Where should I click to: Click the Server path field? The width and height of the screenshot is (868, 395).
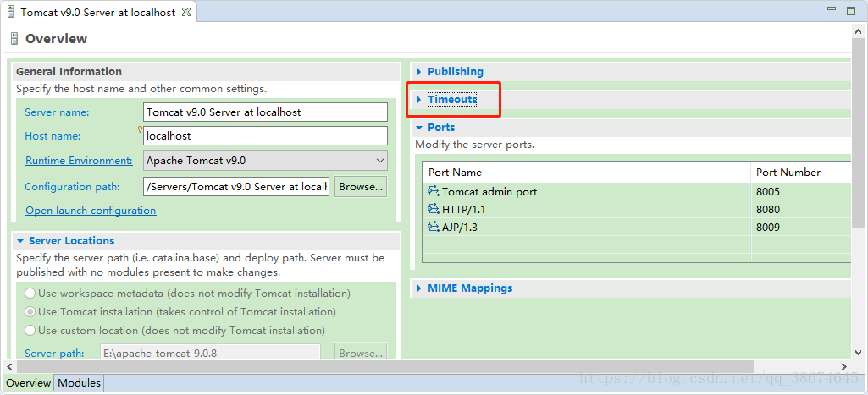[x=210, y=353]
